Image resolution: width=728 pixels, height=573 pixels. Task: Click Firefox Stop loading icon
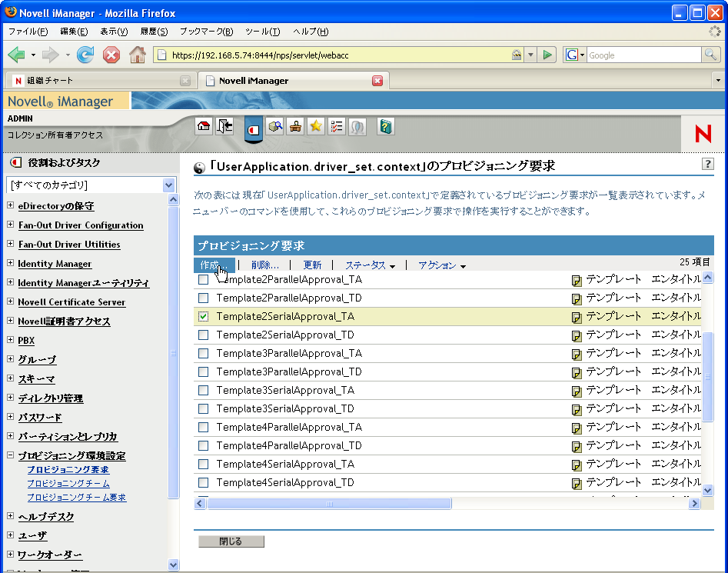click(x=111, y=55)
